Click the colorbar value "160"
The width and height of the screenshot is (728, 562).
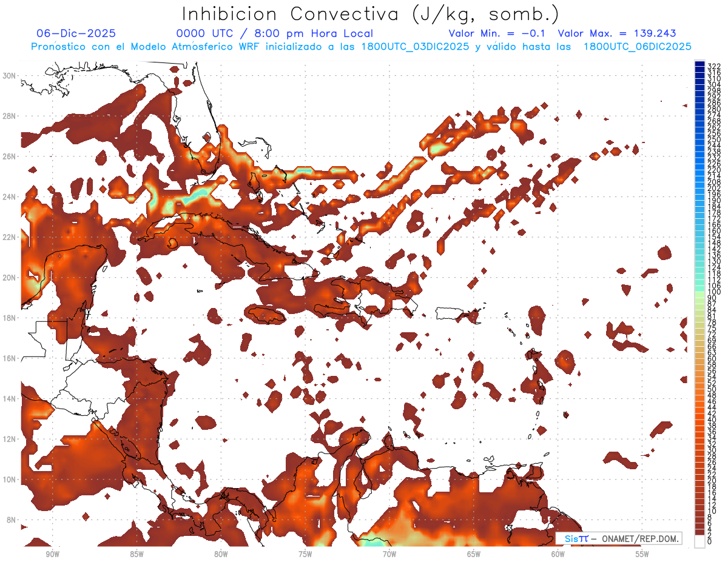coord(713,231)
